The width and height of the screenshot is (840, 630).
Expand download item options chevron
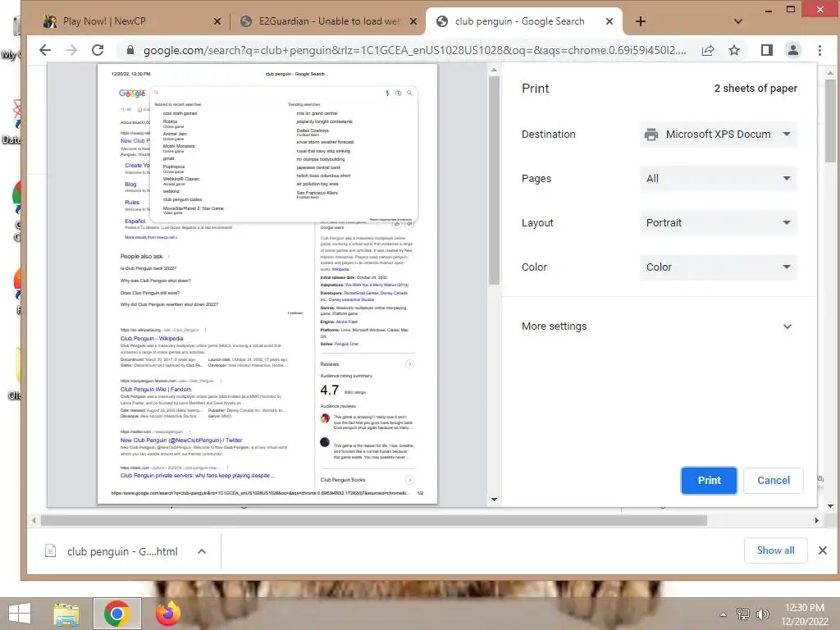point(202,551)
